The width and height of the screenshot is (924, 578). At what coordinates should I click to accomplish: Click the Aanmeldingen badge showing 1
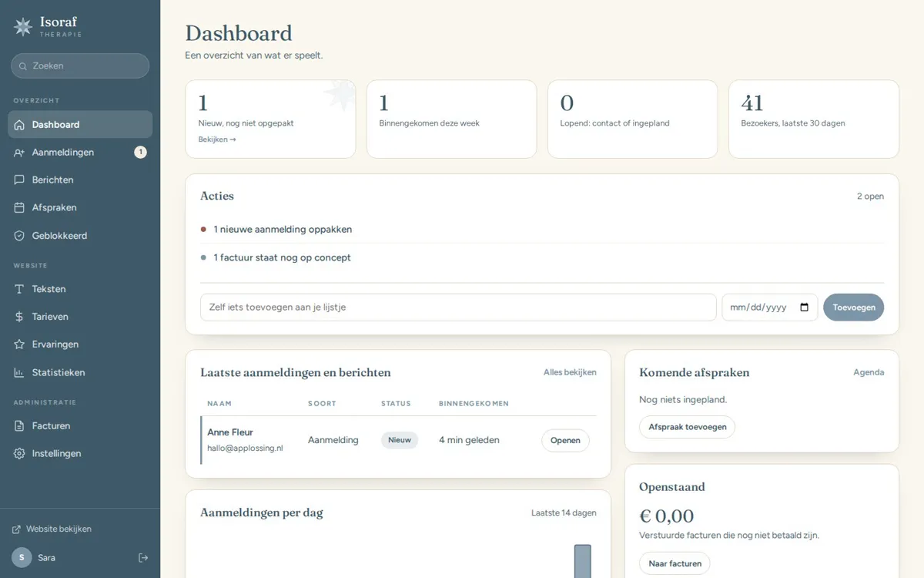pyautogui.click(x=140, y=153)
